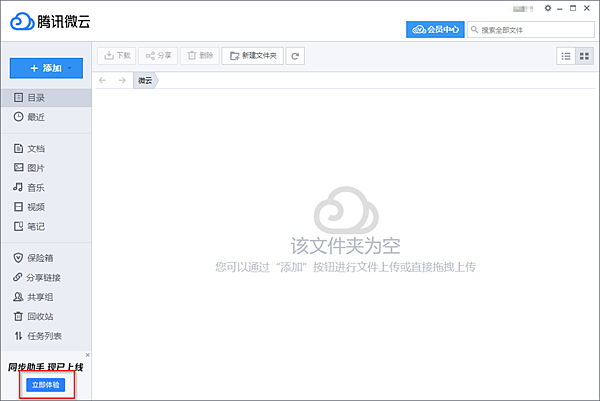600x401 pixels.
Task: Click the blue 添加 (Add) button
Action: tap(46, 68)
